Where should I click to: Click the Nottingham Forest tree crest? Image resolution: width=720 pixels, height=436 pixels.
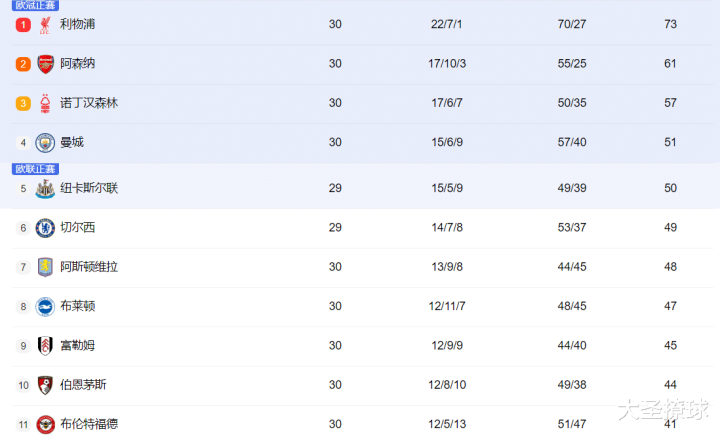[45, 103]
